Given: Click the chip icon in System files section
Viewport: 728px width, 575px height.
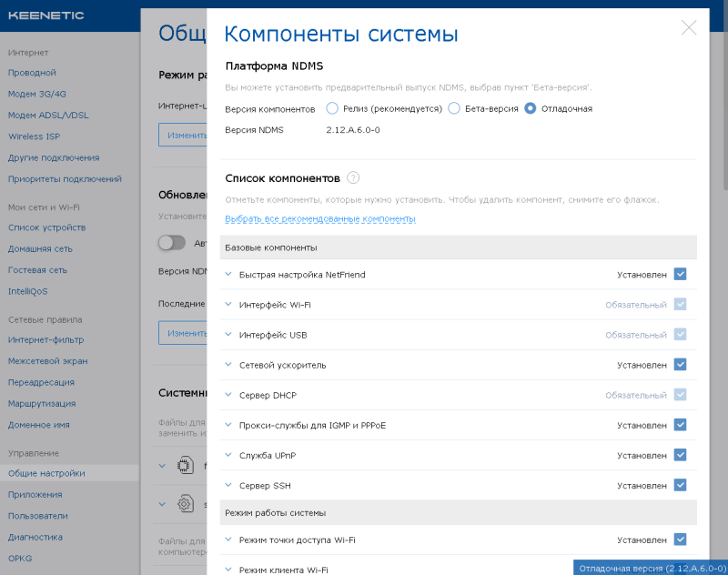Looking at the screenshot, I should coord(185,465).
